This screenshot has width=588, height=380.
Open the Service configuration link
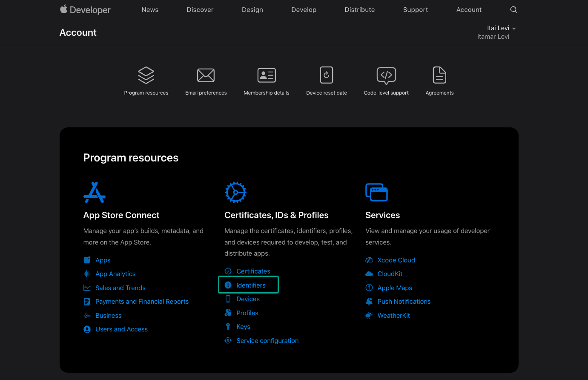[x=268, y=341]
